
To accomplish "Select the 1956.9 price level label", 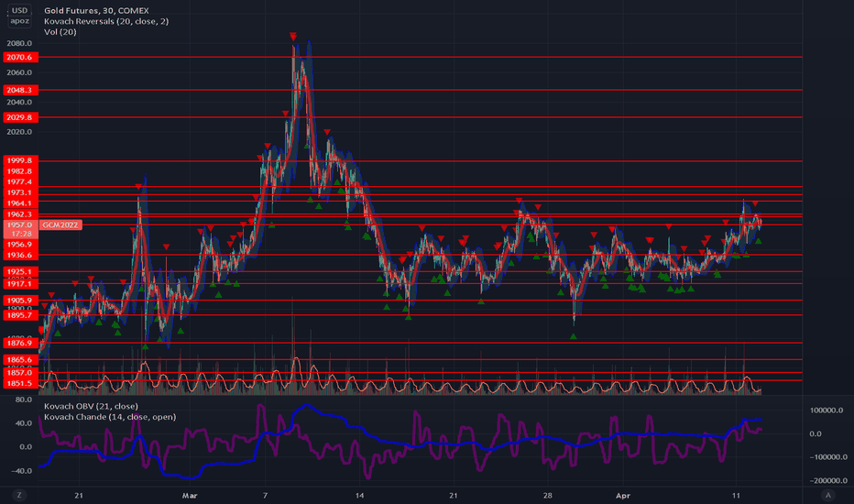I will (21, 244).
